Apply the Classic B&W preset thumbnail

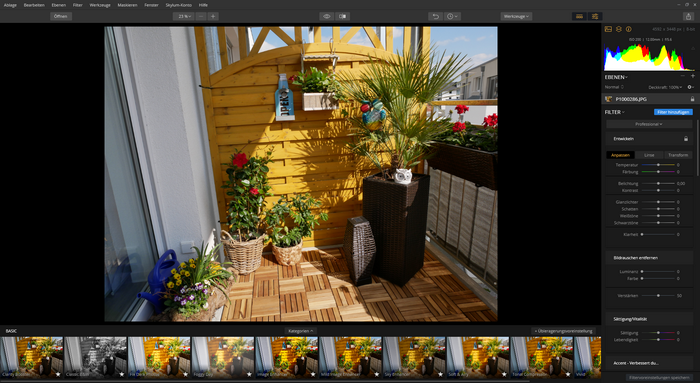point(95,357)
